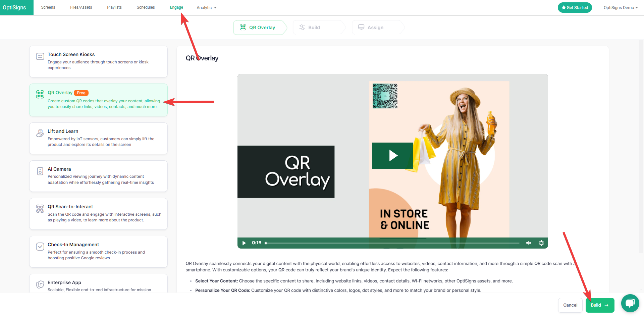Expand the Analytic dropdown menu
This screenshot has height=317, width=644.
click(x=206, y=8)
